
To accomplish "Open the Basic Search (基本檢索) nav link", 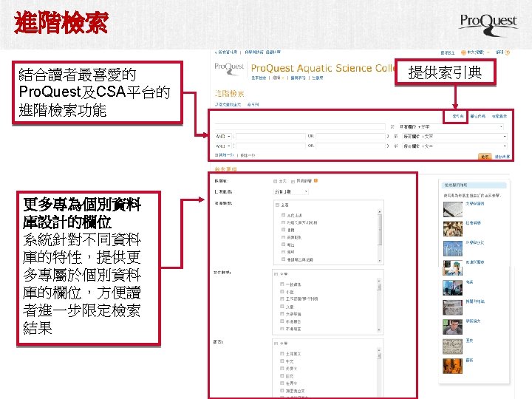I will (x=259, y=78).
